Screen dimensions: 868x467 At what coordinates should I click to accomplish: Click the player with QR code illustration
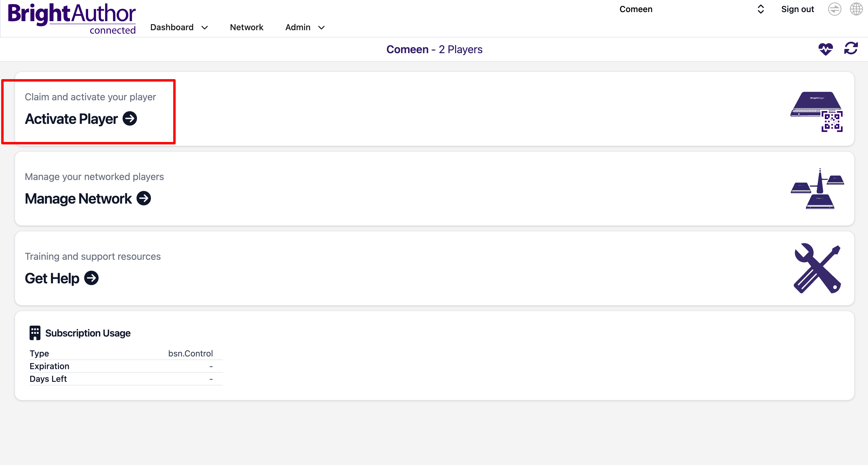point(817,111)
